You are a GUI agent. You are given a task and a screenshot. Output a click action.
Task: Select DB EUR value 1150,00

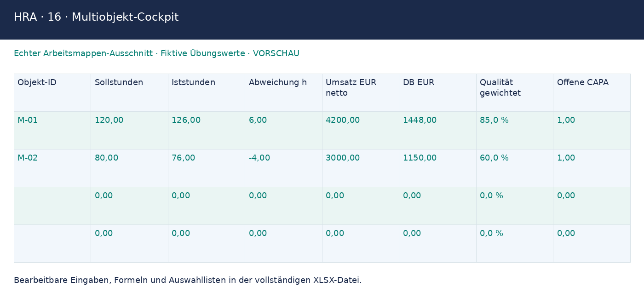(x=437, y=168)
